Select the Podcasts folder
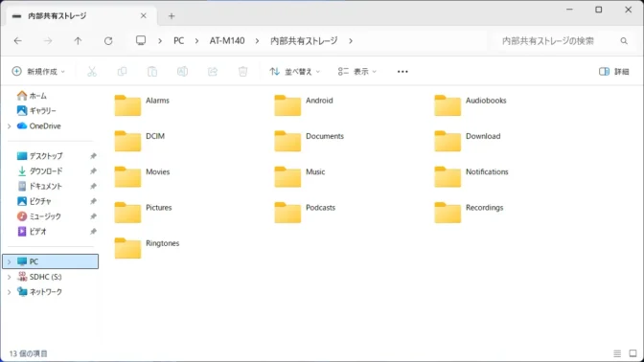644x362 pixels. pos(305,213)
